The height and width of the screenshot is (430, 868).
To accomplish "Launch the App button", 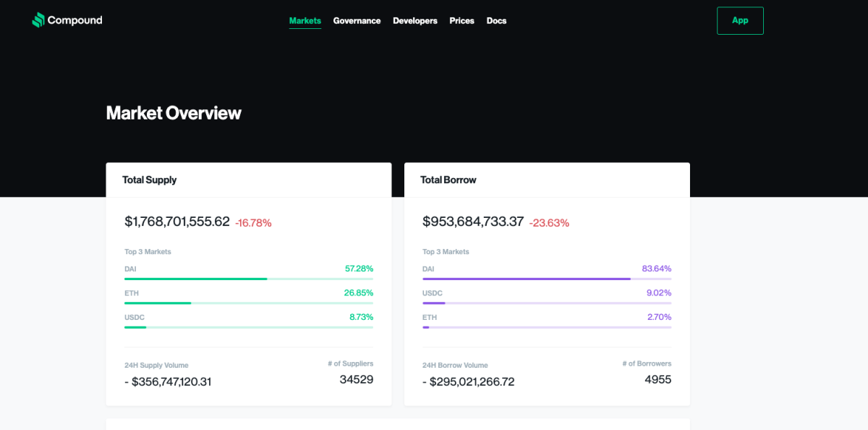I will tap(739, 21).
